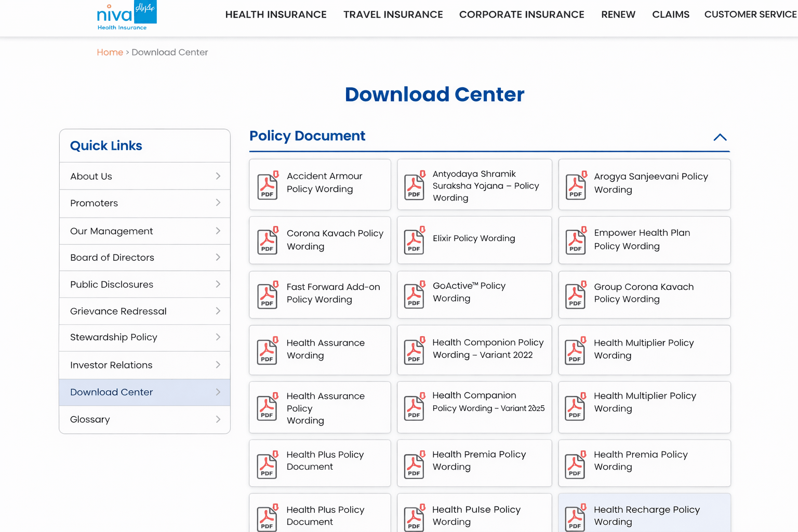The image size is (798, 532).
Task: Open the Elixir Policy Wording PDF icon
Action: point(414,241)
